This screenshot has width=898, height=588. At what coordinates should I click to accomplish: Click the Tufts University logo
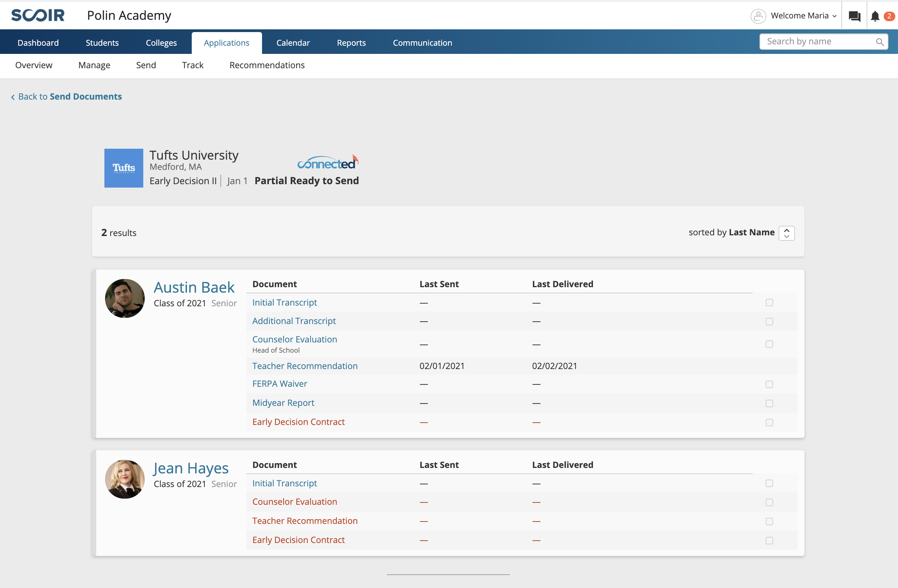coord(124,168)
